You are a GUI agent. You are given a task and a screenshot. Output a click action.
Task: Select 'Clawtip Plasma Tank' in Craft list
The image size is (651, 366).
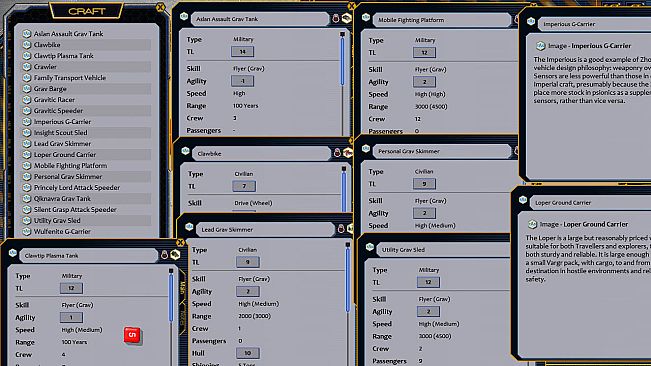point(64,56)
